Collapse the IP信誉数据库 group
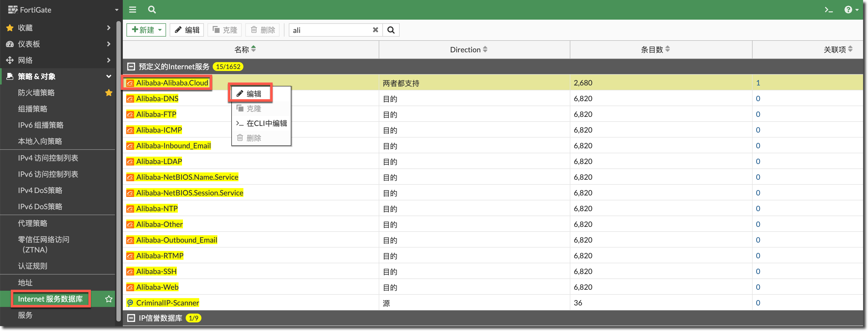The height and width of the screenshot is (331, 868). tap(131, 318)
